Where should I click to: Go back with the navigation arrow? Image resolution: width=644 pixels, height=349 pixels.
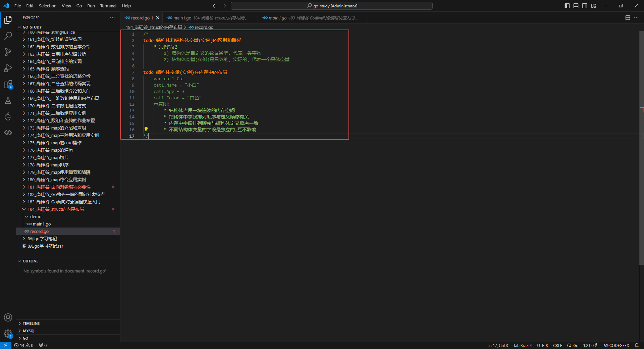click(215, 6)
